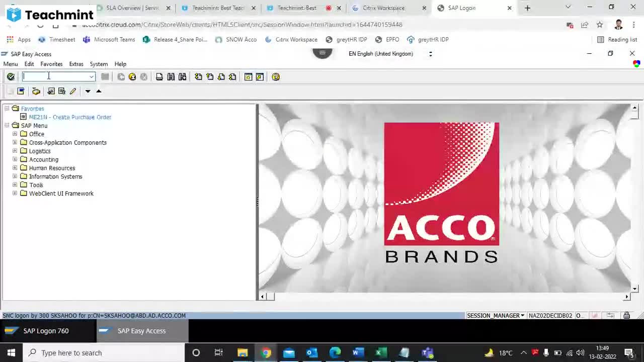
Task: Collapse the Favorites tree node
Action: click(x=7, y=109)
